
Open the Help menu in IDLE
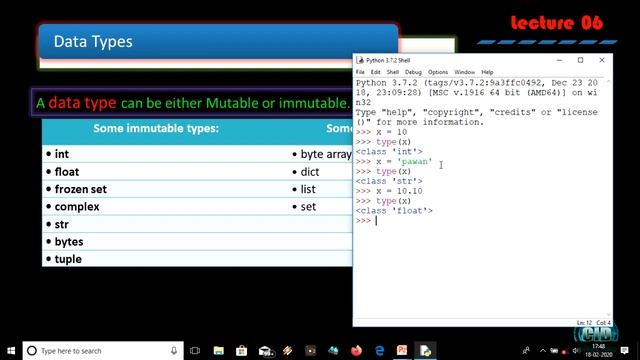(487, 72)
